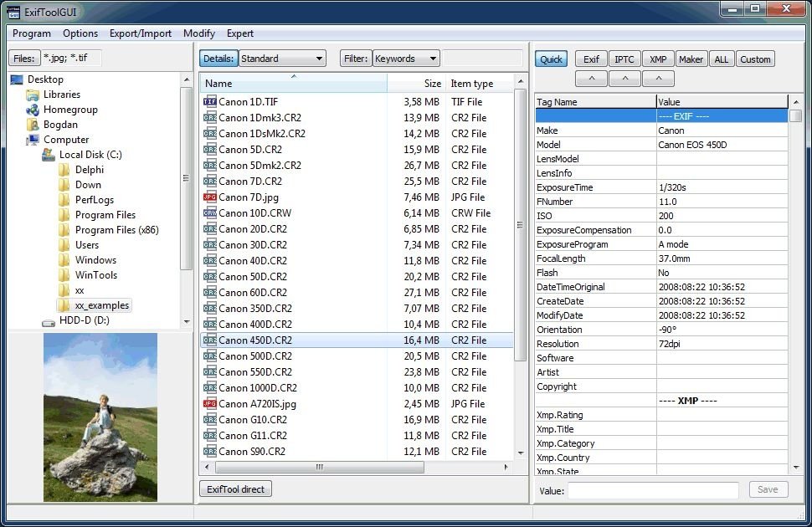Open the Options menu
Image resolution: width=812 pixels, height=527 pixels.
pyautogui.click(x=80, y=33)
